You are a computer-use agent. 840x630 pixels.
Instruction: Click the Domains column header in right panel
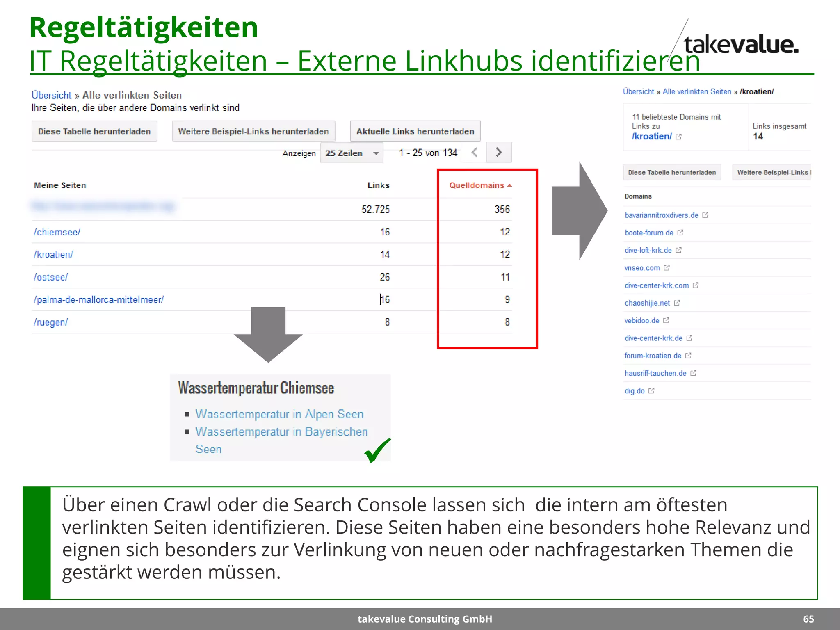click(x=638, y=196)
